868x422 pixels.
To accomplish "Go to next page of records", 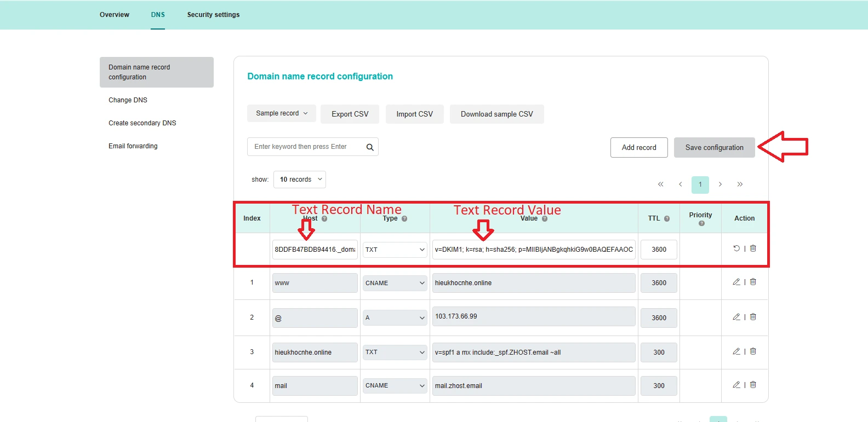I will coord(720,184).
